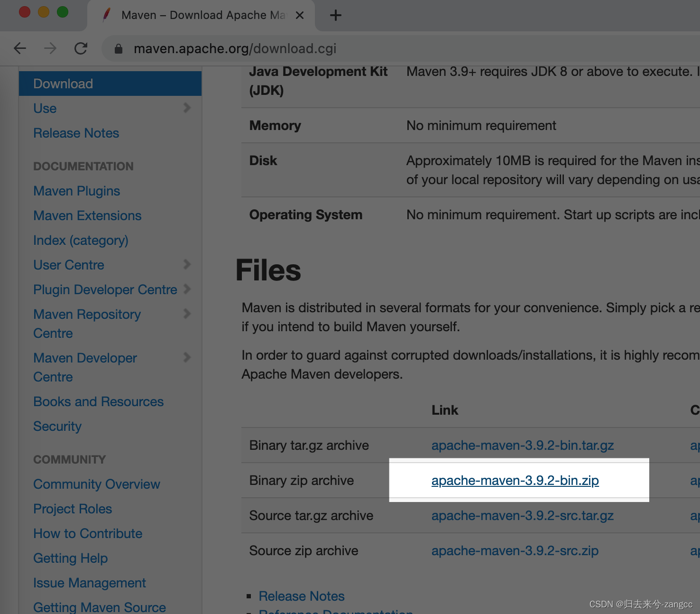
Task: Open Getting Maven Source link
Action: coord(100,607)
